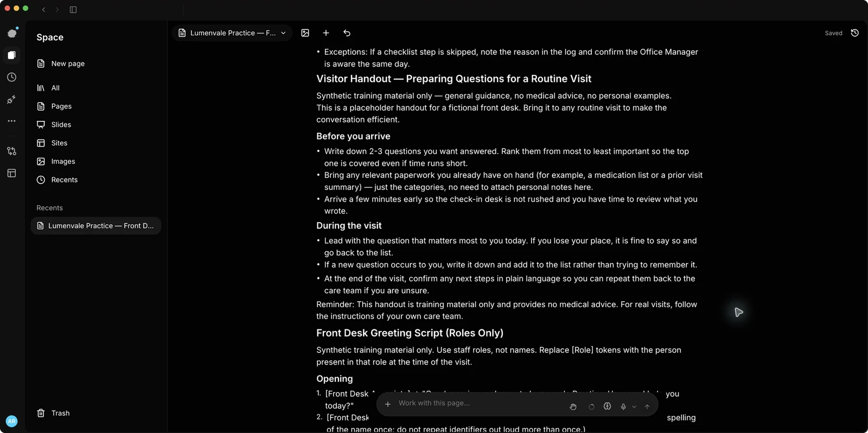This screenshot has width=868, height=433.
Task: Open the connectors plug icon
Action: 12,99
